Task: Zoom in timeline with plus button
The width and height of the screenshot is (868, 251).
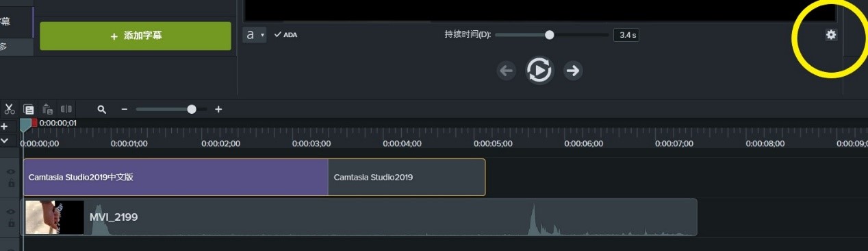Action: [x=218, y=109]
